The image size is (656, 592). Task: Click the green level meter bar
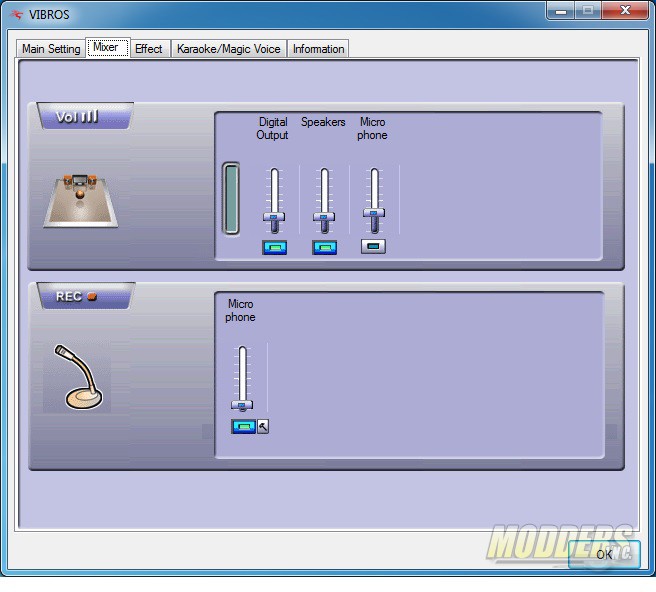(231, 198)
